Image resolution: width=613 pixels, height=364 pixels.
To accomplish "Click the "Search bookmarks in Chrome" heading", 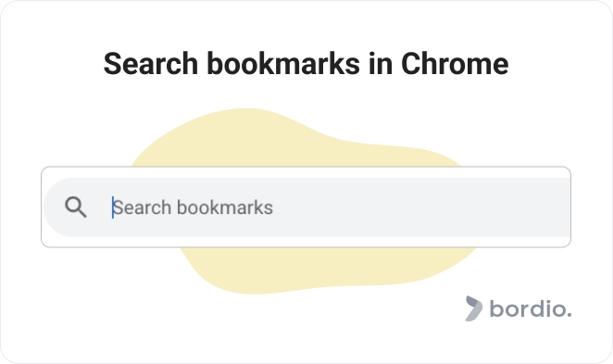I will (306, 64).
